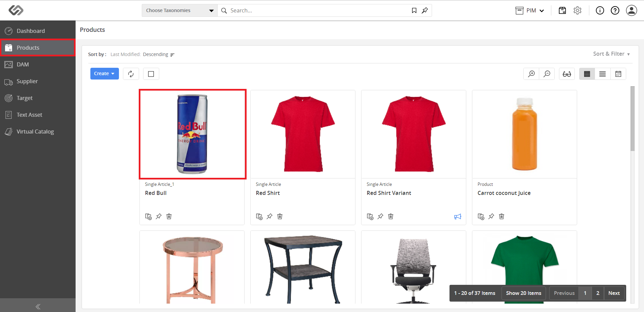Open Virtual Catalog in sidebar
The height and width of the screenshot is (312, 644).
click(x=38, y=132)
